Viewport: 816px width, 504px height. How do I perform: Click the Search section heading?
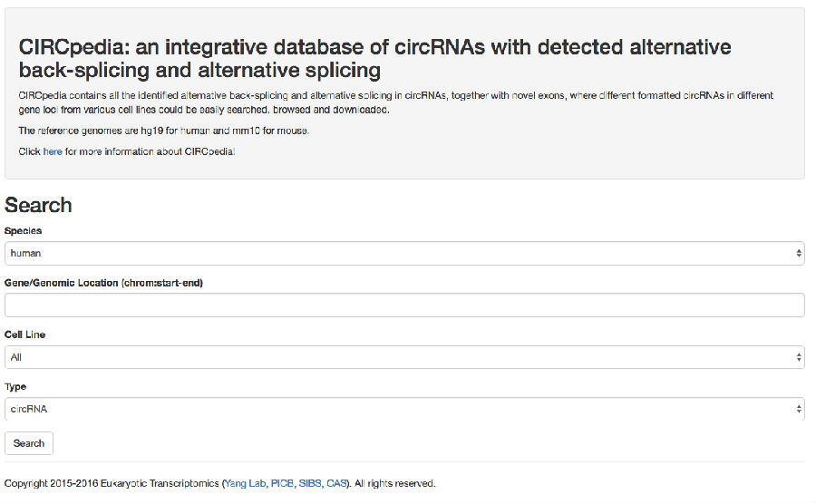(38, 205)
